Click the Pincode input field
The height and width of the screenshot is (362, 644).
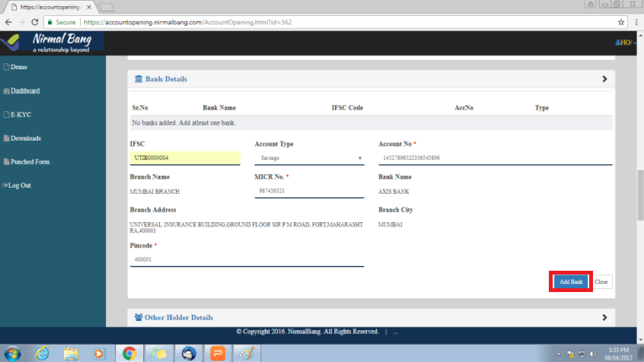[x=247, y=259]
